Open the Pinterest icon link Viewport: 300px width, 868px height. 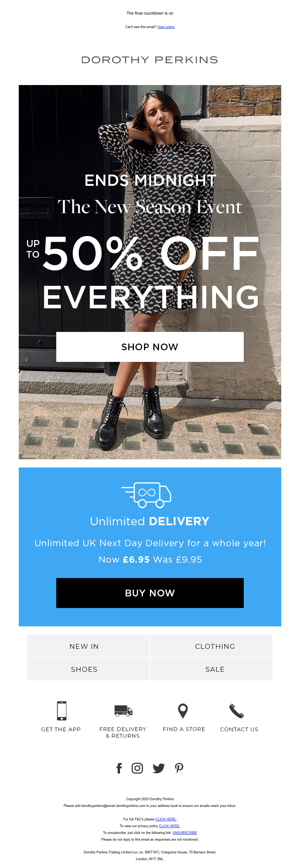(179, 768)
